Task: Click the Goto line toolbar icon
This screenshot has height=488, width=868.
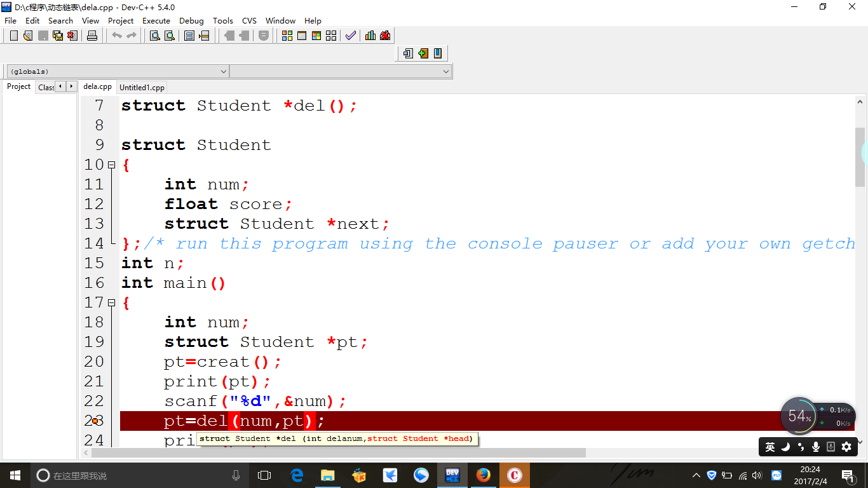Action: coord(204,36)
